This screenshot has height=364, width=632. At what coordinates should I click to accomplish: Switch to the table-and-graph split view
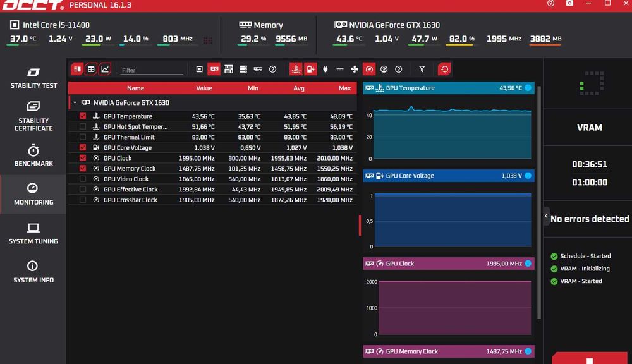[77, 70]
